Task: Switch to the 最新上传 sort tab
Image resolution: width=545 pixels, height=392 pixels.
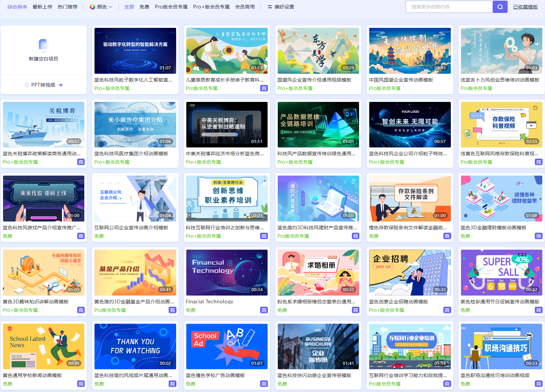Action: [x=42, y=7]
